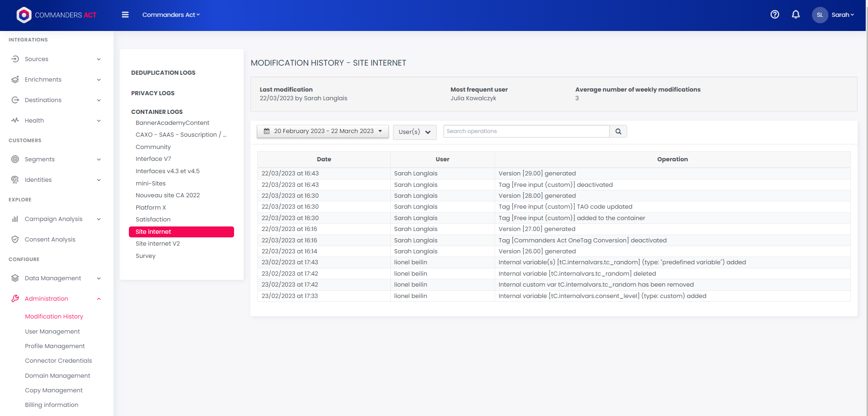Open the Commanders Act site dropdown
868x416 pixels.
click(x=171, y=15)
